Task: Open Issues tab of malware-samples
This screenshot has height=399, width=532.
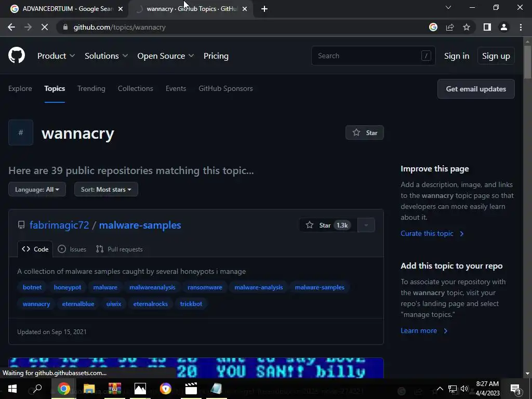Action: 72,249
